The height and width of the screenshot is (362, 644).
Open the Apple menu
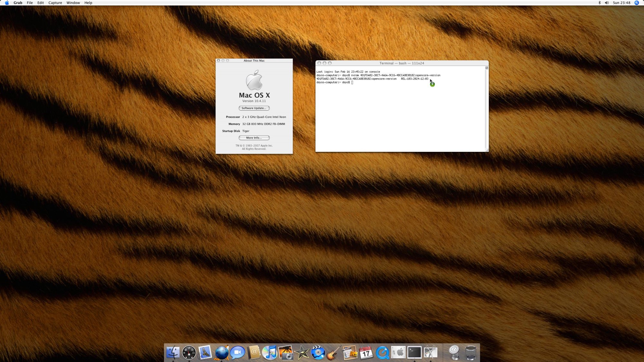pyautogui.click(x=7, y=3)
